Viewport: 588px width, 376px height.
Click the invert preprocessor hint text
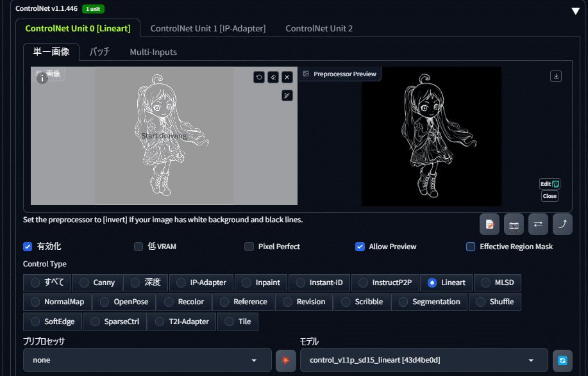tap(163, 220)
